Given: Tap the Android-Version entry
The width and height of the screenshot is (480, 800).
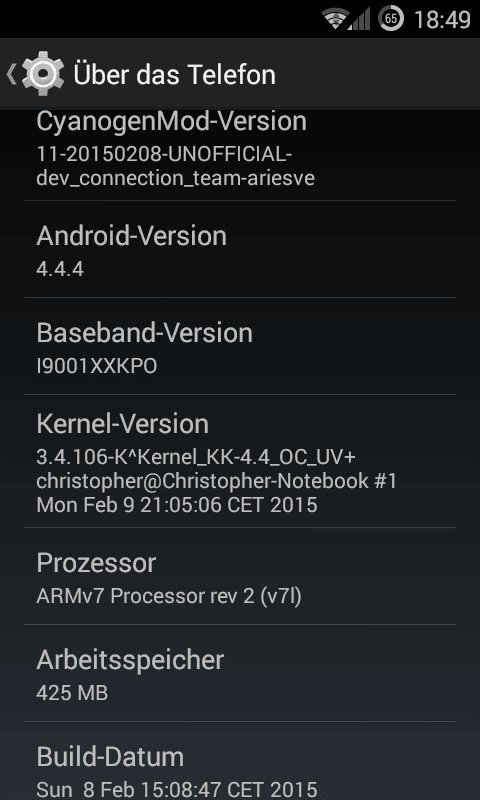Looking at the screenshot, I should tap(240, 249).
